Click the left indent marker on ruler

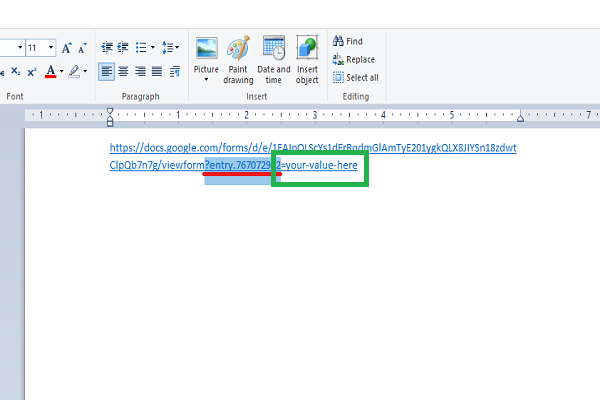(x=110, y=117)
